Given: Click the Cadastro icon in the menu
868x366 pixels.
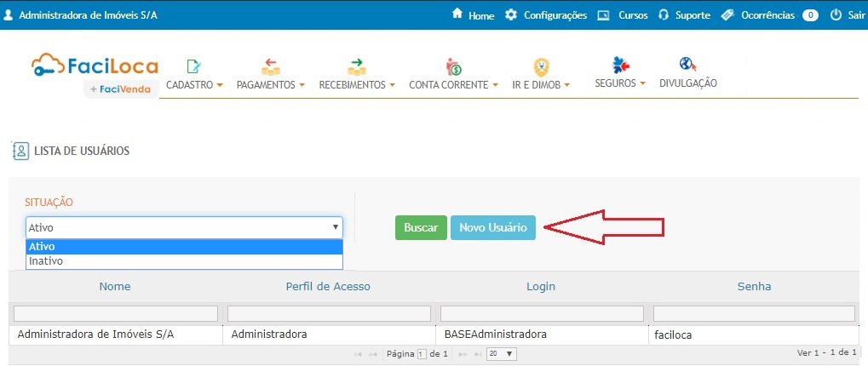Looking at the screenshot, I should [194, 66].
